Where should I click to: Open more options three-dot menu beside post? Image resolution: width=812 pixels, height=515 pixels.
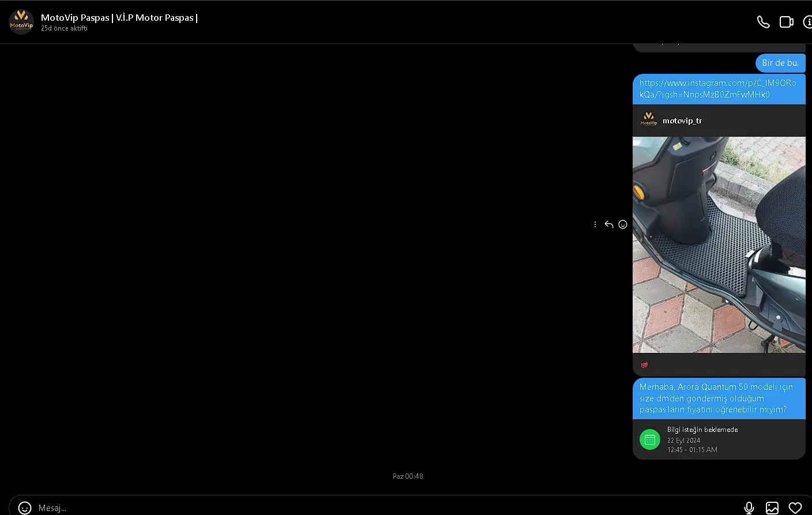point(595,224)
